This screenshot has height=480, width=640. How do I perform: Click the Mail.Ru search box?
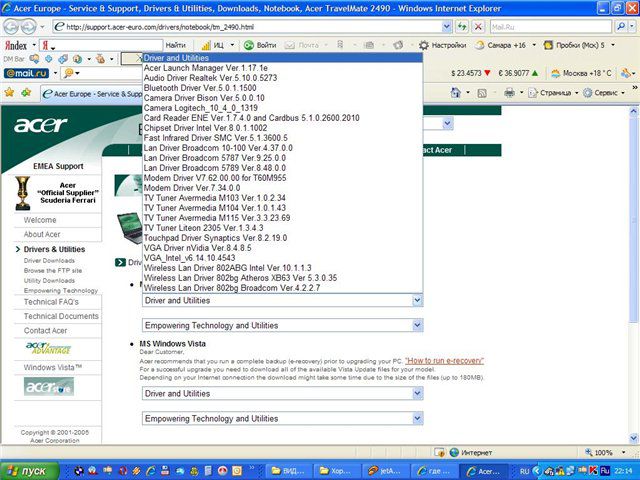[x=551, y=27]
